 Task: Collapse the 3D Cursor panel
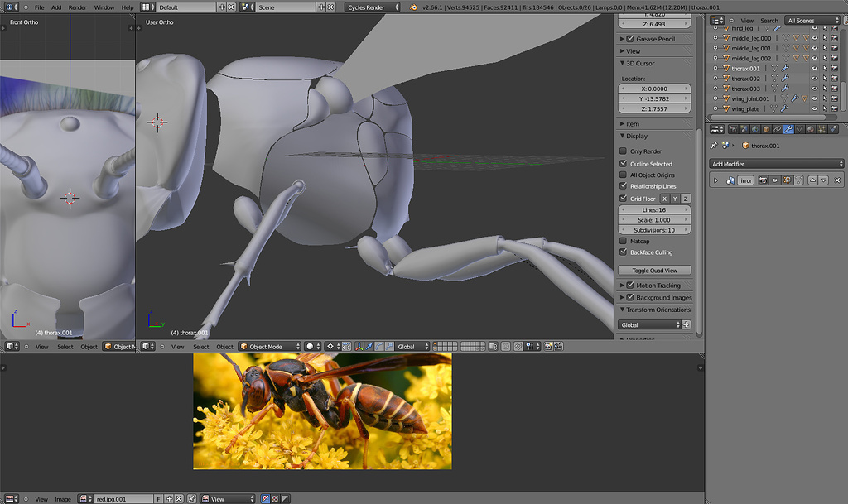(622, 63)
